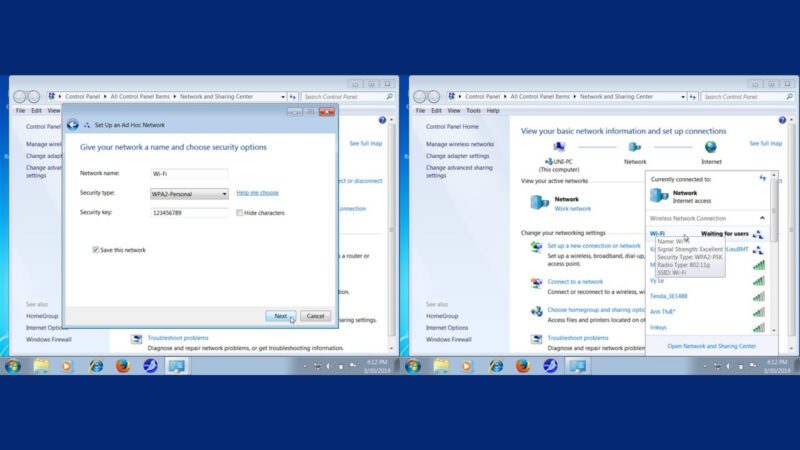800x450 pixels.
Task: Uncheck the Save this network checkbox
Action: pos(96,250)
